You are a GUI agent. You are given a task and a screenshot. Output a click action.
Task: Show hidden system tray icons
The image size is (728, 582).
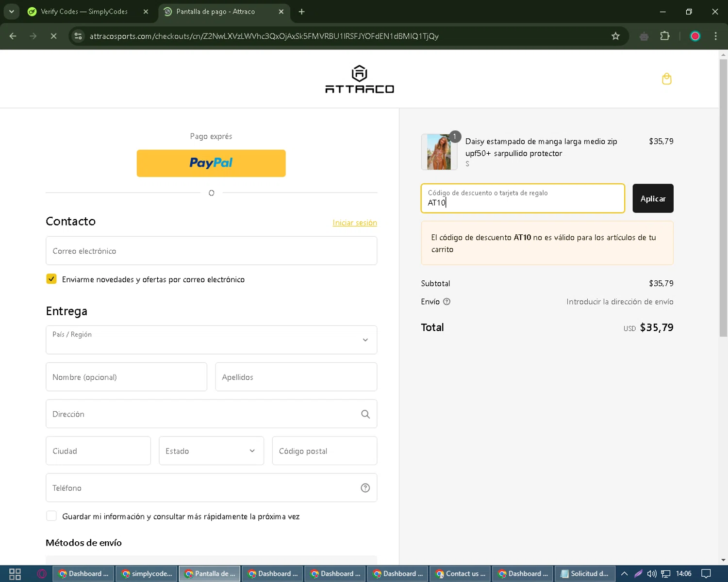[624, 574]
